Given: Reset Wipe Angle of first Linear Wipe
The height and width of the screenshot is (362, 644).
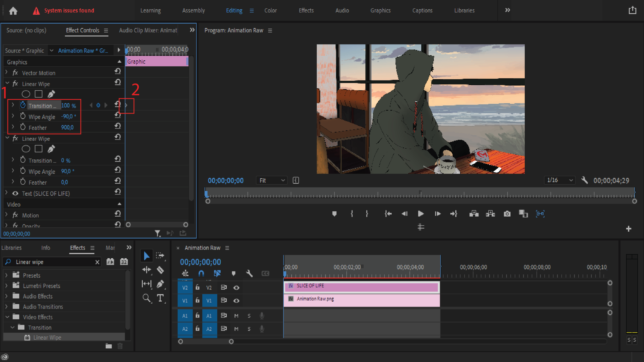Looking at the screenshot, I should (x=118, y=115).
